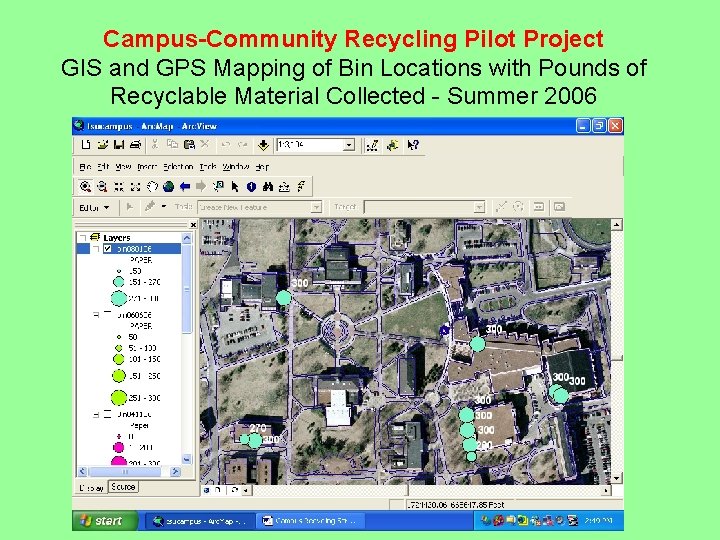Print the map using the printer icon
Screen dimensions: 720x540
[x=135, y=145]
